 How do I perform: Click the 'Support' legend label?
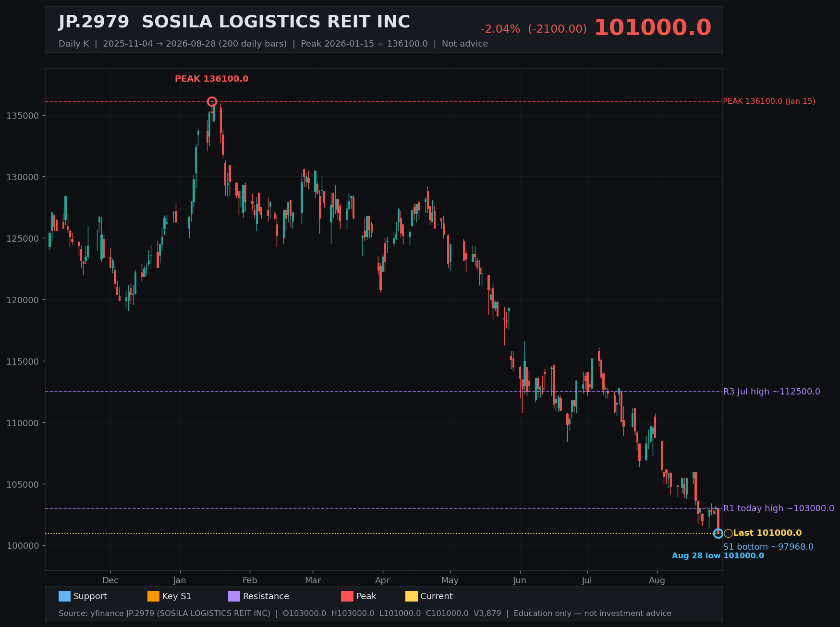(x=90, y=596)
